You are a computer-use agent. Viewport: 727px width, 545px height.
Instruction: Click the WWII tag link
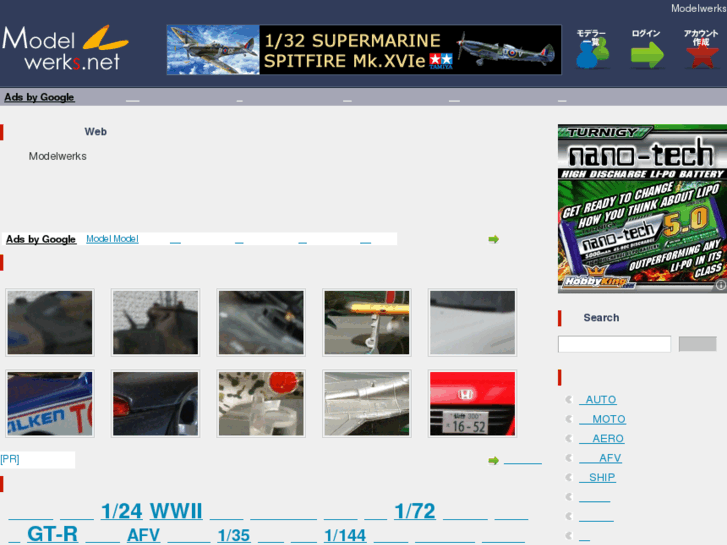click(x=176, y=511)
